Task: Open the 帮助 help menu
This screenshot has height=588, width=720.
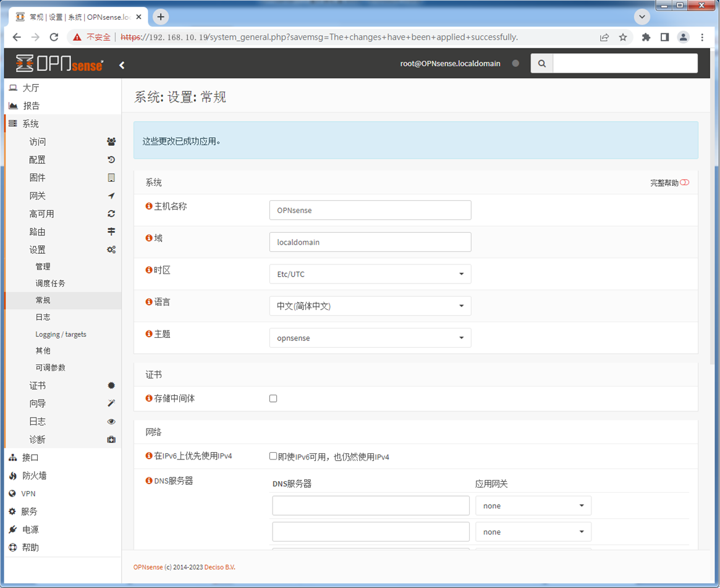Action: coord(63,547)
